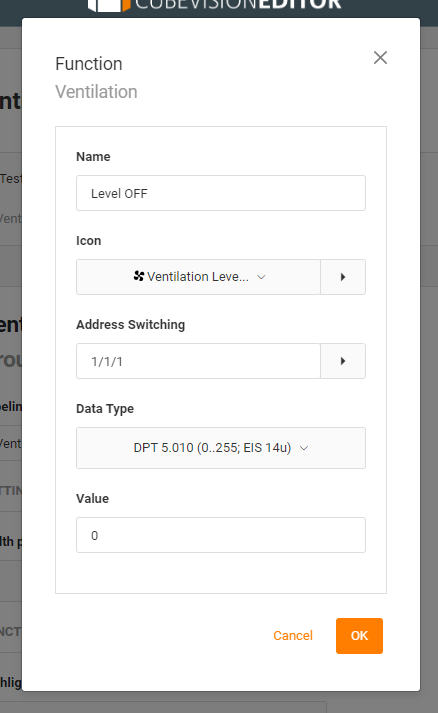The height and width of the screenshot is (713, 438).
Task: Click the arrow button next to Icon dropdown
Action: pos(343,277)
